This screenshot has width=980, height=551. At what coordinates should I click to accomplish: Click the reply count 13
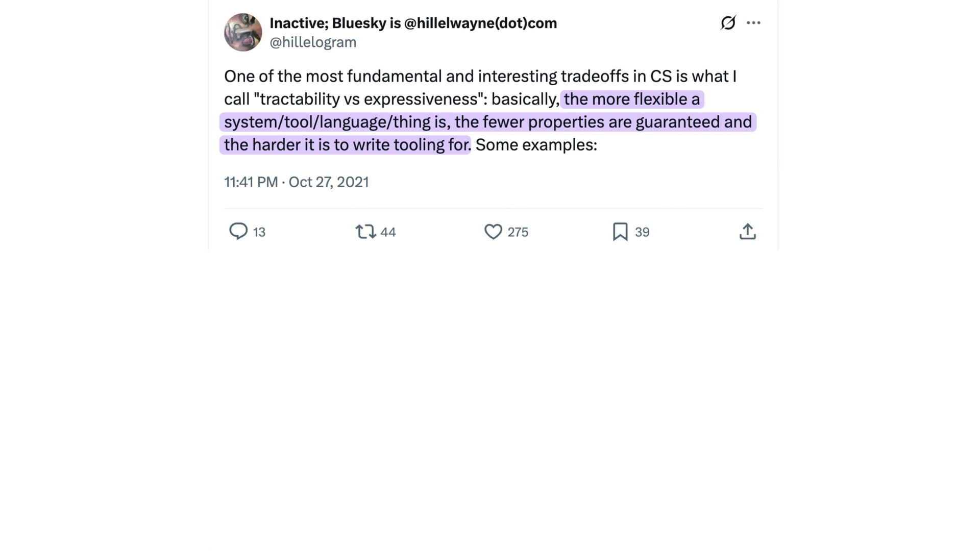[259, 232]
